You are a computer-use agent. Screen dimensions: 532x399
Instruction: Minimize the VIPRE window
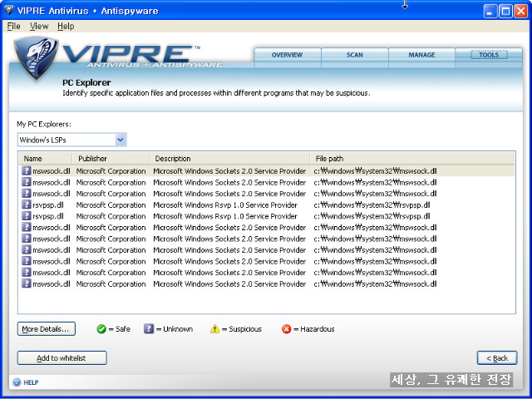pos(490,11)
